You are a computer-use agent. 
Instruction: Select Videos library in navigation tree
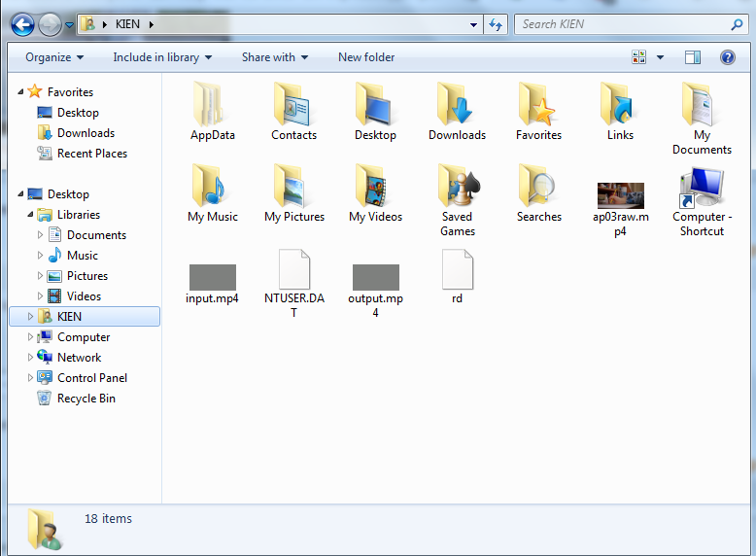click(74, 296)
